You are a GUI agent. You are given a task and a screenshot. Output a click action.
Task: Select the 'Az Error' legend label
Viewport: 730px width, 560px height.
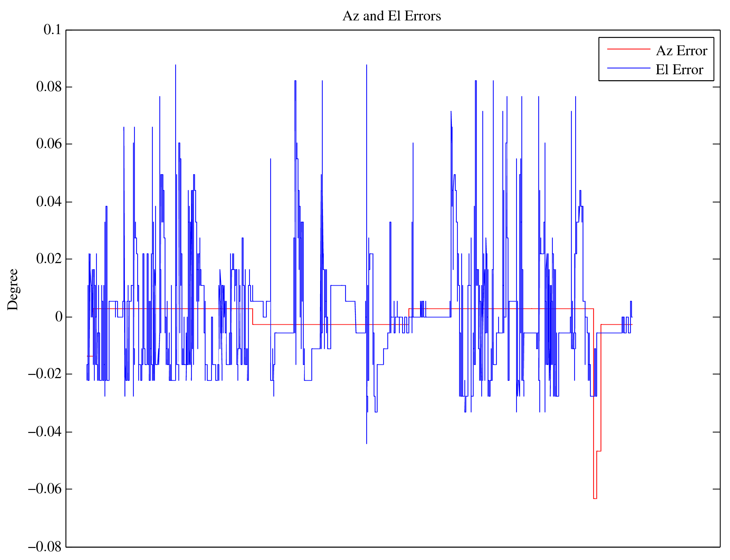tap(681, 51)
